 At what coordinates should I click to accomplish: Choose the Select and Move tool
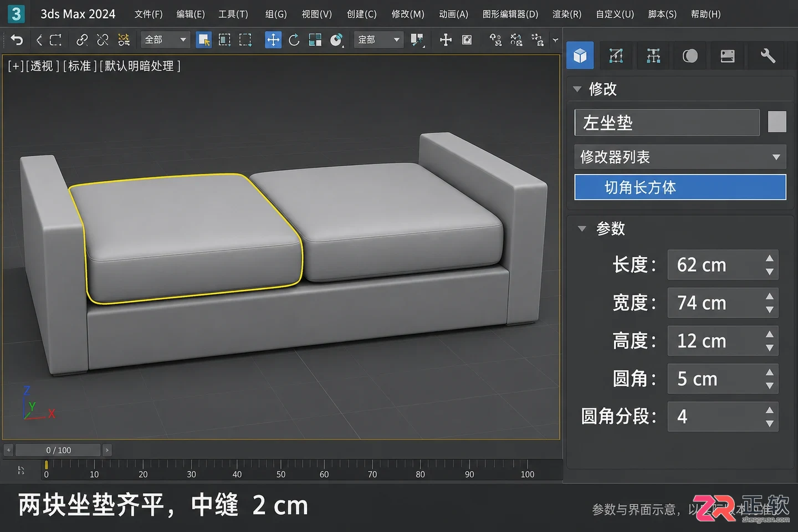273,40
